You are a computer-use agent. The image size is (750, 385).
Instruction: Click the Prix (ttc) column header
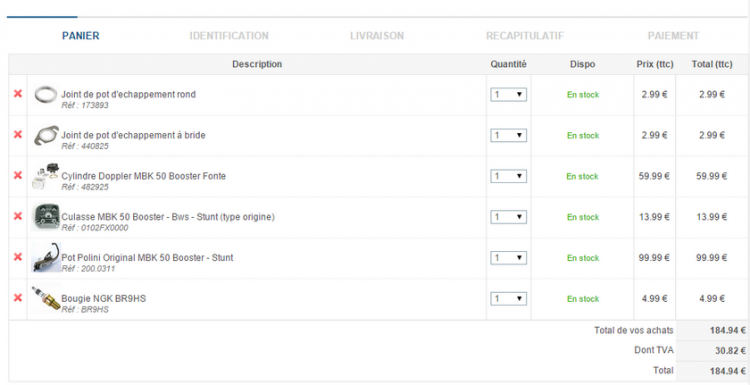coord(655,64)
